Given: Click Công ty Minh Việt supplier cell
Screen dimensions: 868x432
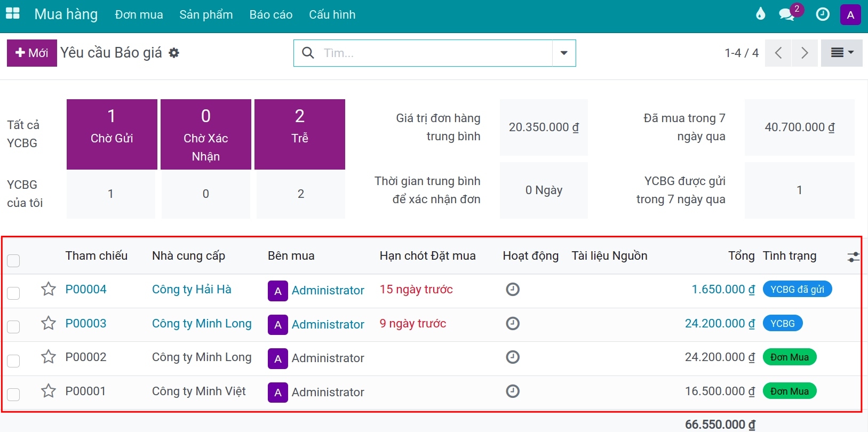Looking at the screenshot, I should tap(199, 391).
